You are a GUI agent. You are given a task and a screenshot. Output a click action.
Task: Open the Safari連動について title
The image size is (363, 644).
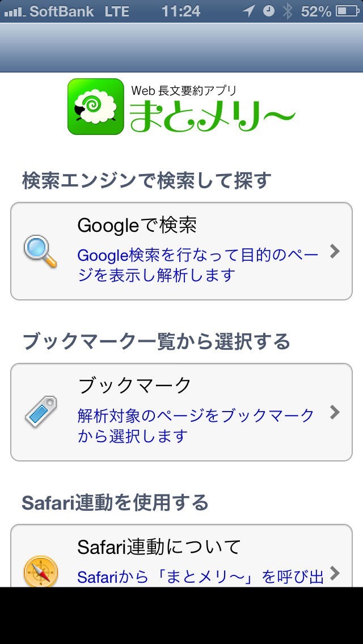[159, 546]
